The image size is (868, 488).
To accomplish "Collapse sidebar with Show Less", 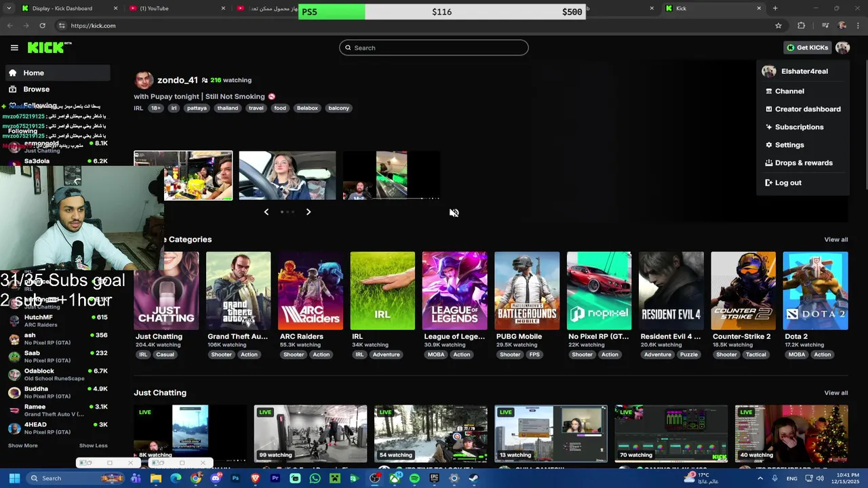I will point(93,445).
